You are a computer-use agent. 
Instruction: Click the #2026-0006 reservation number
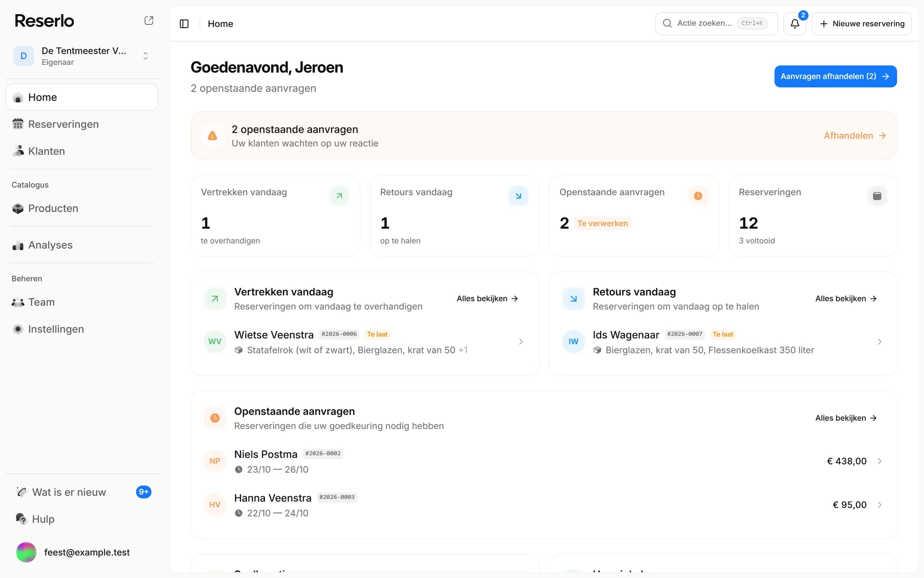coord(339,334)
